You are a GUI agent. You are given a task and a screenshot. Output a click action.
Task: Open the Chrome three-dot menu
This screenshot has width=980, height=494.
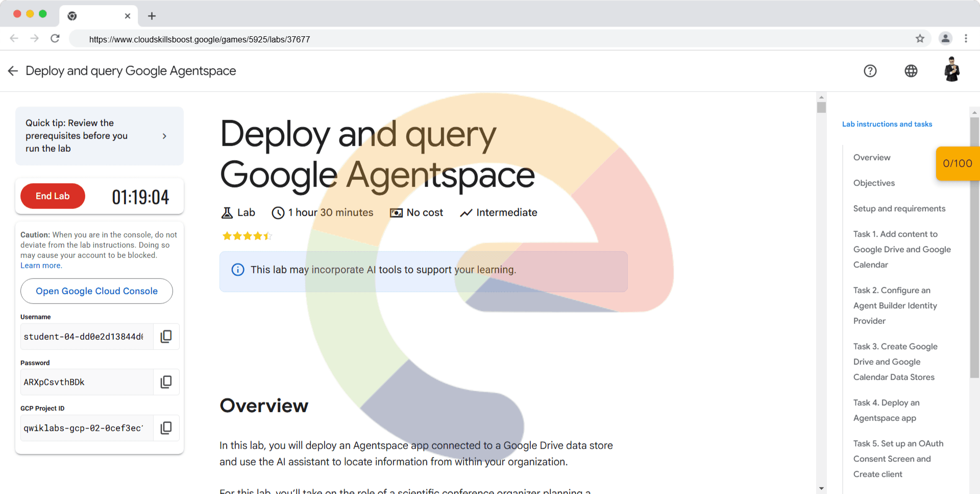click(966, 39)
